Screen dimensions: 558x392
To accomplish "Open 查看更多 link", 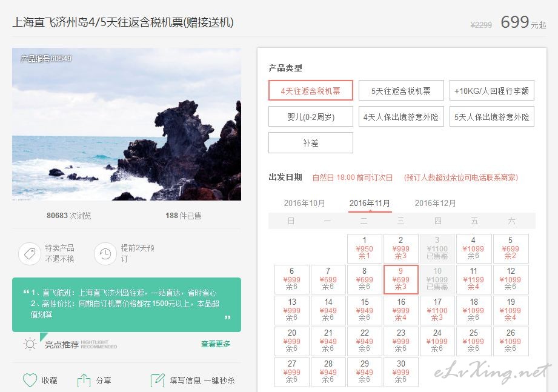I will tap(216, 344).
